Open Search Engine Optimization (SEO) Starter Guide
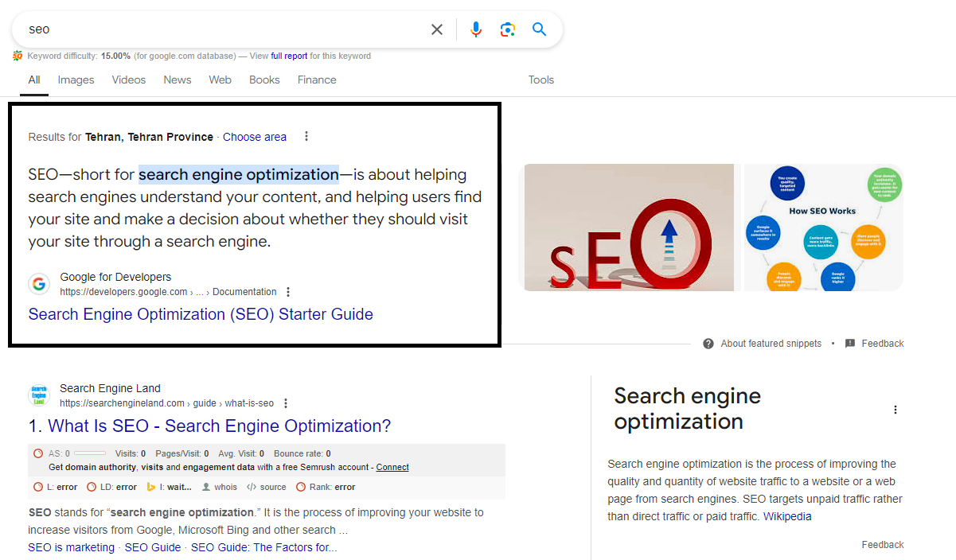 pyautogui.click(x=201, y=314)
